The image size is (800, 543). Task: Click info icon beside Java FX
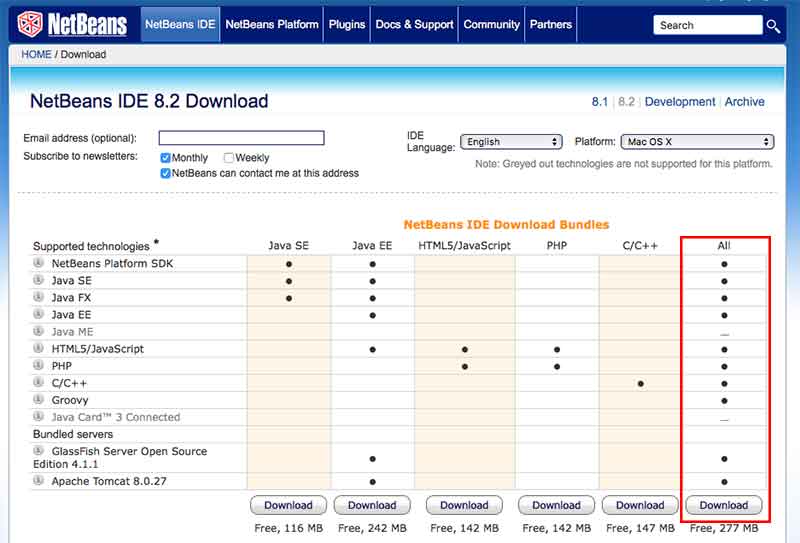[38, 297]
